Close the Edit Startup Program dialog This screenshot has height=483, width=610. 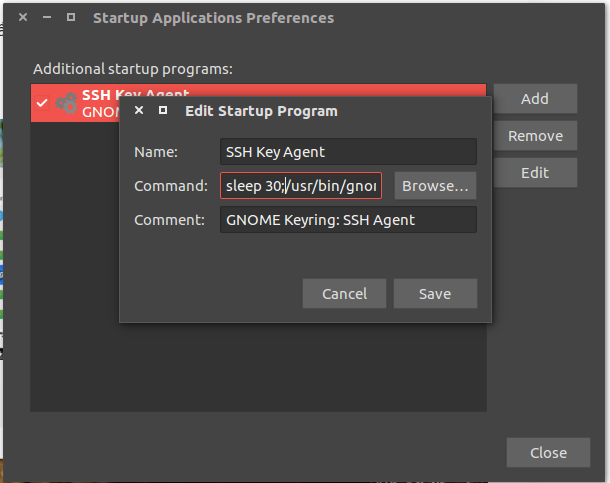click(x=139, y=111)
